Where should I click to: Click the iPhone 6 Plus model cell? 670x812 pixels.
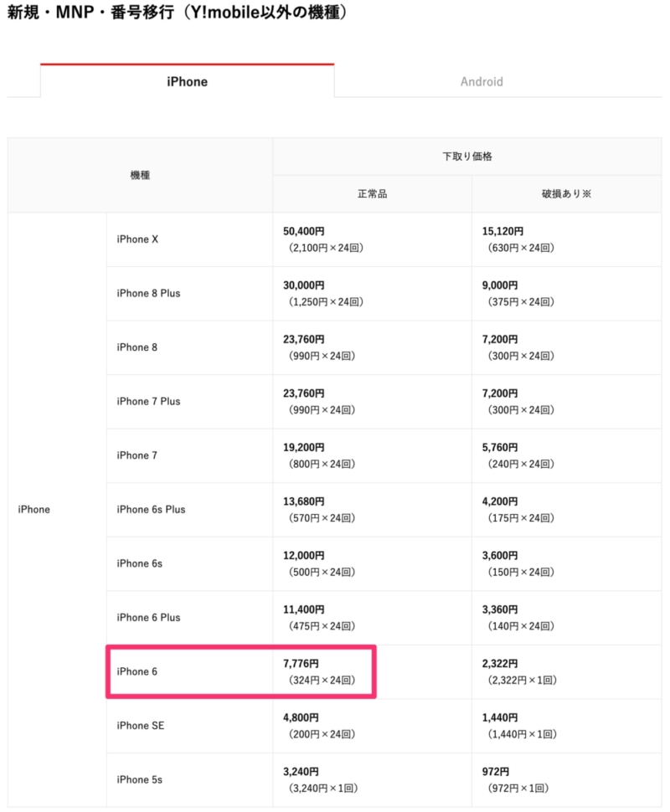pyautogui.click(x=189, y=618)
